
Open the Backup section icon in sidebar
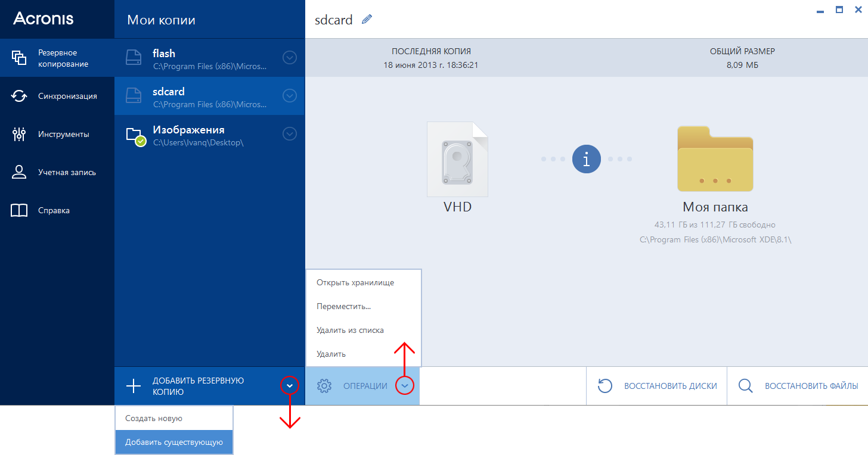tap(19, 58)
